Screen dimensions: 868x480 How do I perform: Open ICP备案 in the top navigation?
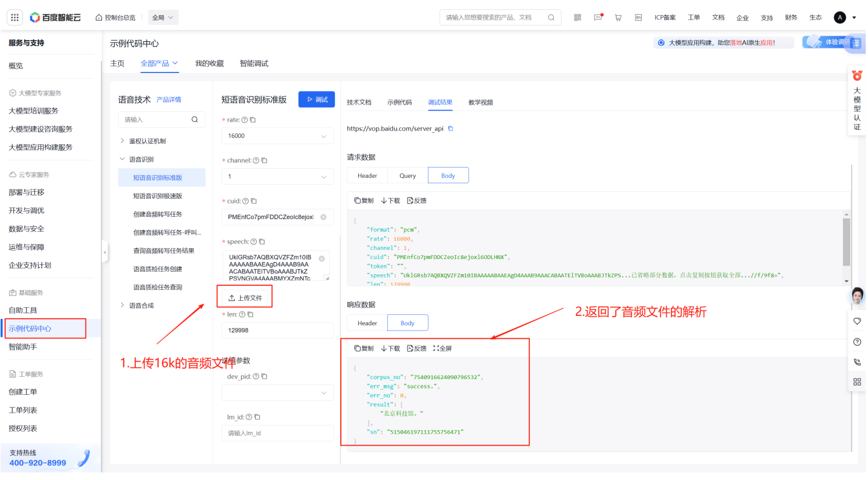point(665,17)
